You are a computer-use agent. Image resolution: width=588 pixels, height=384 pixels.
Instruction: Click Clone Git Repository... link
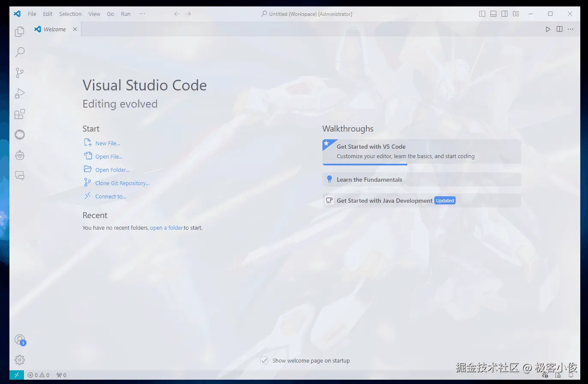pos(122,183)
